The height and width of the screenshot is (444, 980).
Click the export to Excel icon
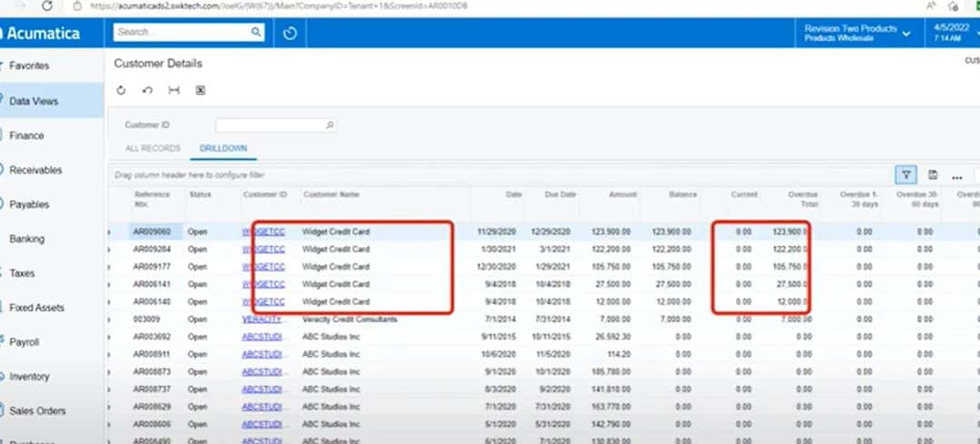pos(201,91)
